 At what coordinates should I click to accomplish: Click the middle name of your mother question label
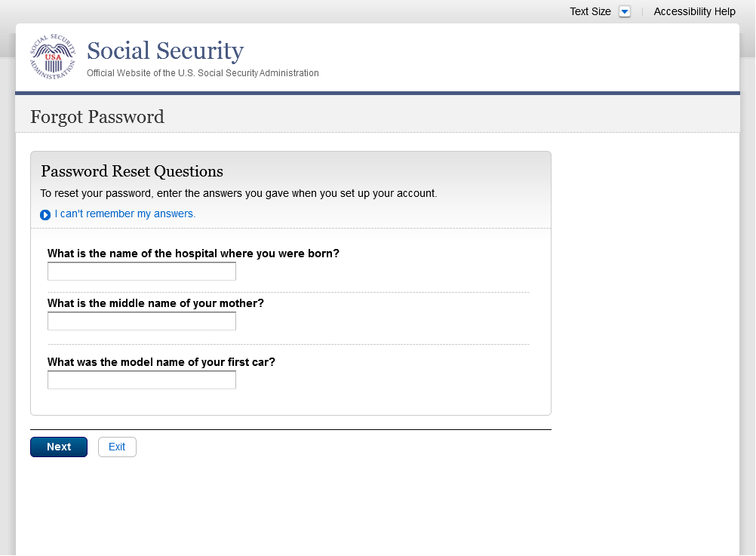[155, 303]
